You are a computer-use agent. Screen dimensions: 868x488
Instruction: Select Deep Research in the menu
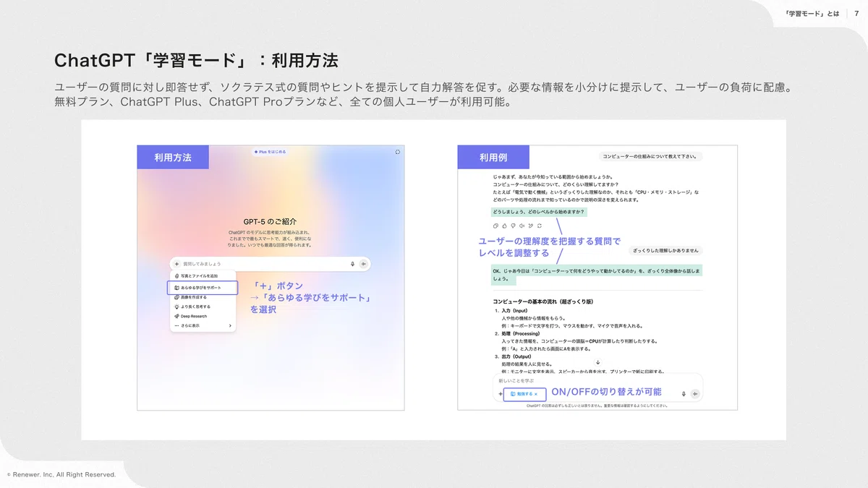click(x=203, y=316)
